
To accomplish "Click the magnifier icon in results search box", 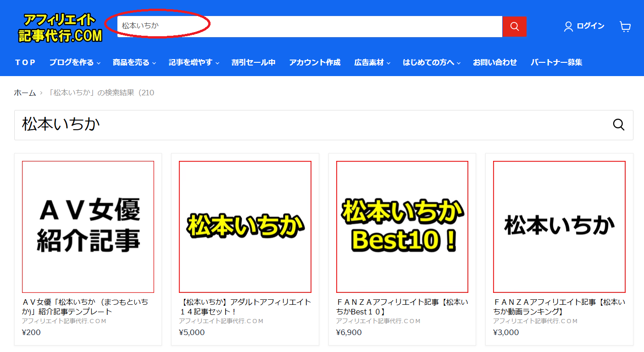I will [x=618, y=125].
